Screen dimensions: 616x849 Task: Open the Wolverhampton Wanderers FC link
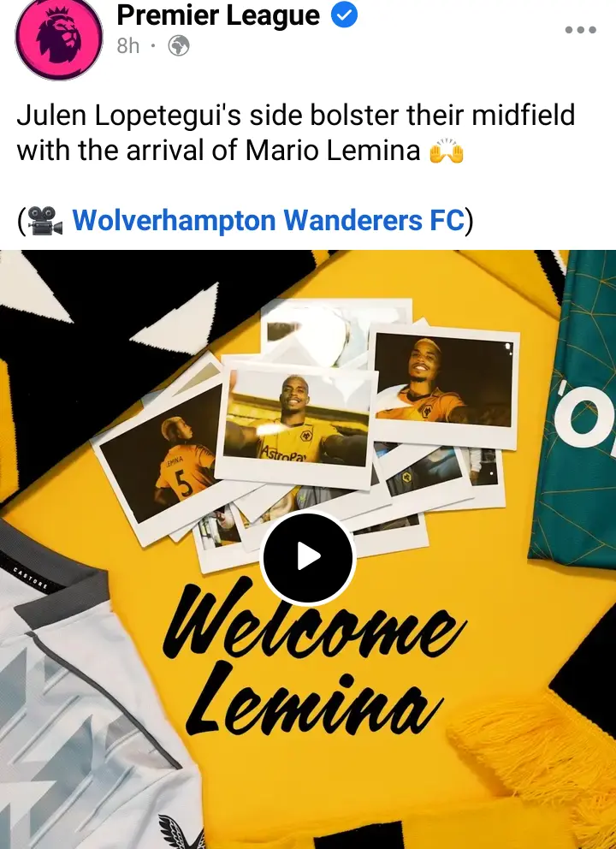269,220
